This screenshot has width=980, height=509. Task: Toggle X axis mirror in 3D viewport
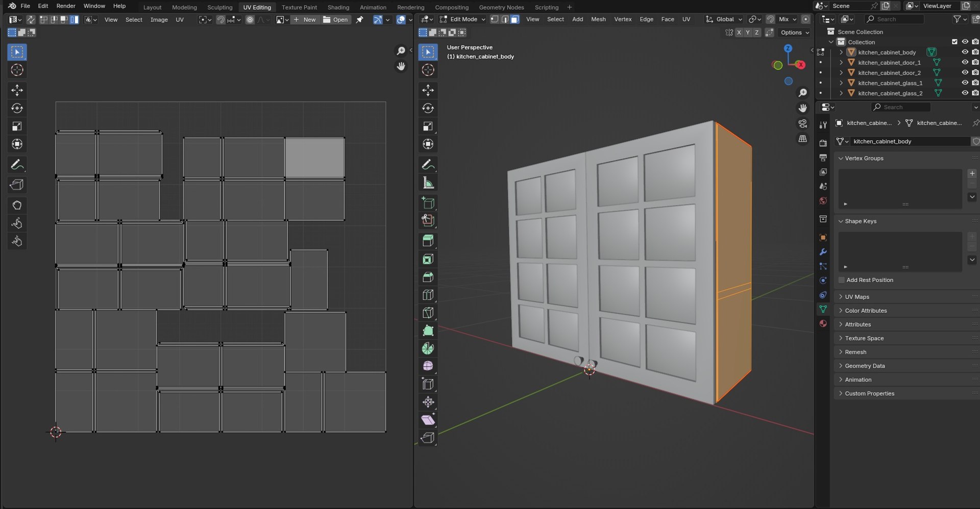[x=739, y=32]
